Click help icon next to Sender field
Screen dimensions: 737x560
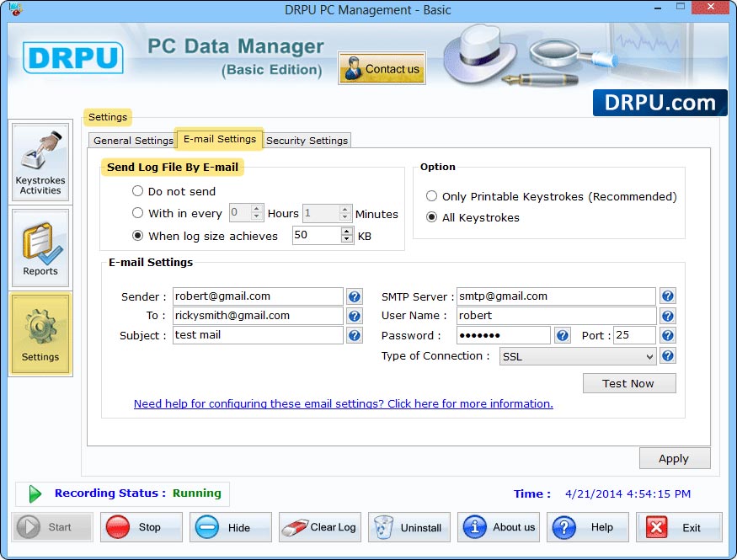point(355,296)
